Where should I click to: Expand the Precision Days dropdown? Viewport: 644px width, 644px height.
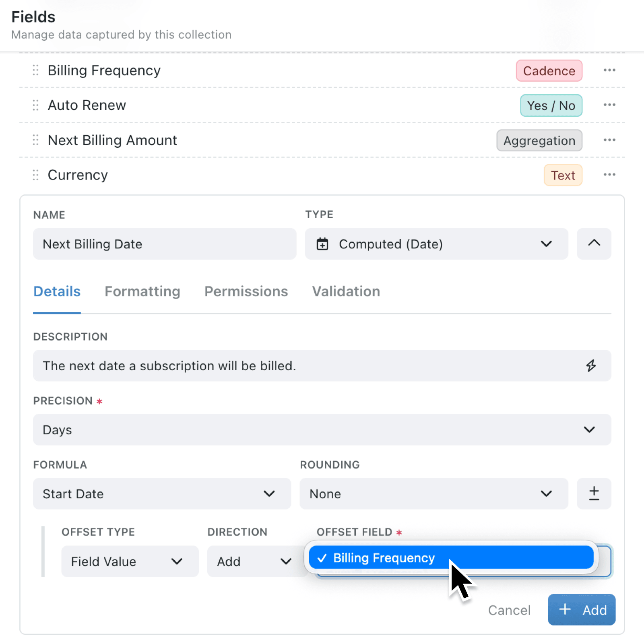coord(322,429)
